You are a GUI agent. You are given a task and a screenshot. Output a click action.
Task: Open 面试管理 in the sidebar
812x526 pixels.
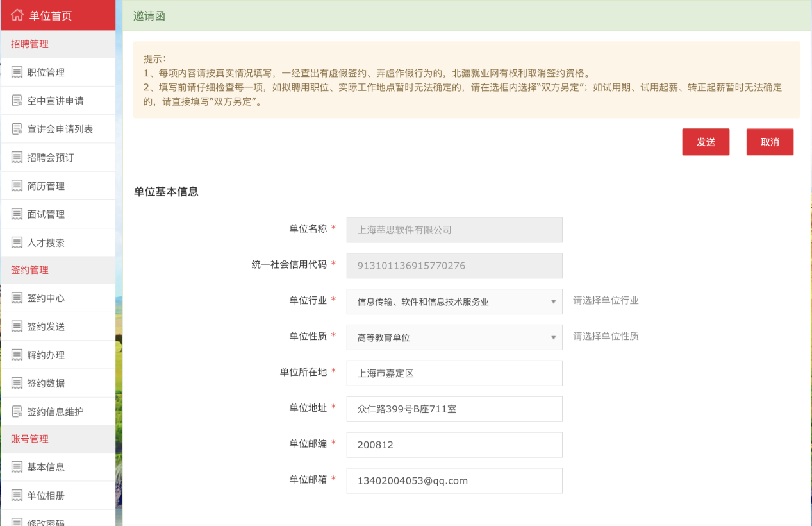pyautogui.click(x=46, y=214)
